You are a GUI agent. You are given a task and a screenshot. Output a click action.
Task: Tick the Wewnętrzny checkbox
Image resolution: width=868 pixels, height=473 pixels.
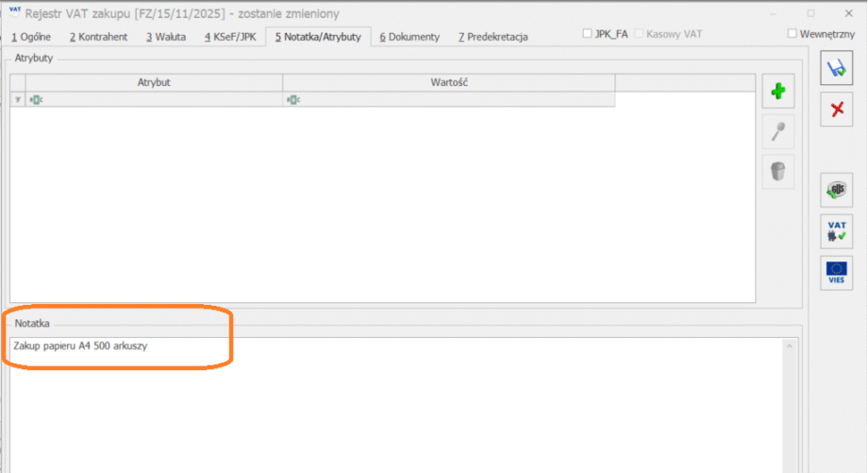tap(793, 34)
